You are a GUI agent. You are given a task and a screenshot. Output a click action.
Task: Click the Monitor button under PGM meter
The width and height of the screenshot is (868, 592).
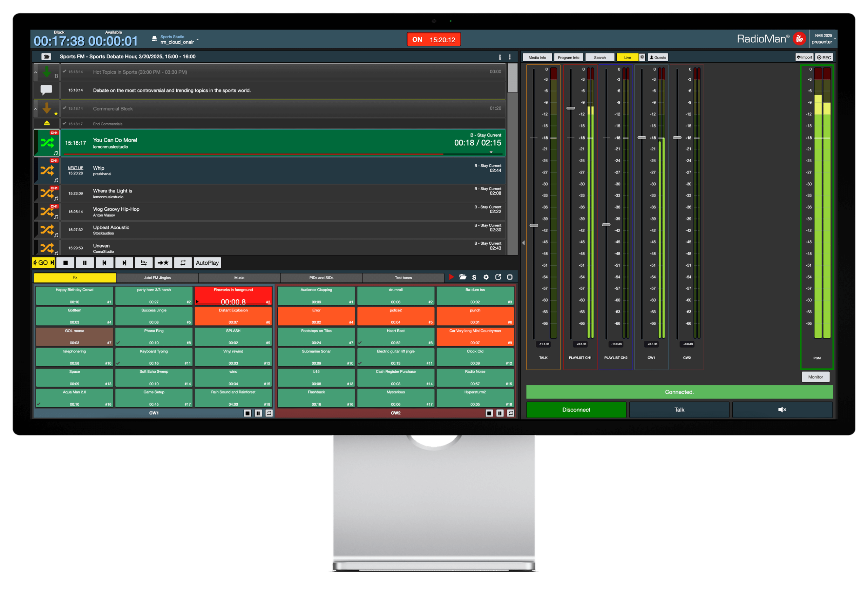[815, 377]
